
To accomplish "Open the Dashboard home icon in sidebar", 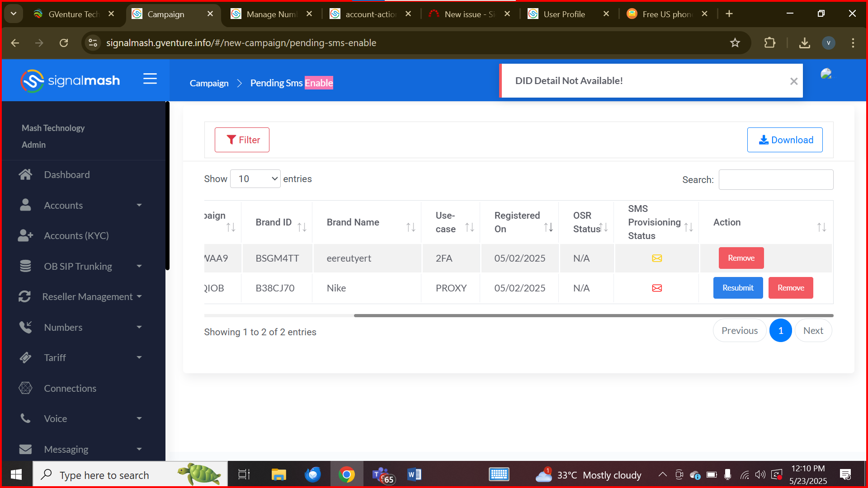I will [x=25, y=175].
